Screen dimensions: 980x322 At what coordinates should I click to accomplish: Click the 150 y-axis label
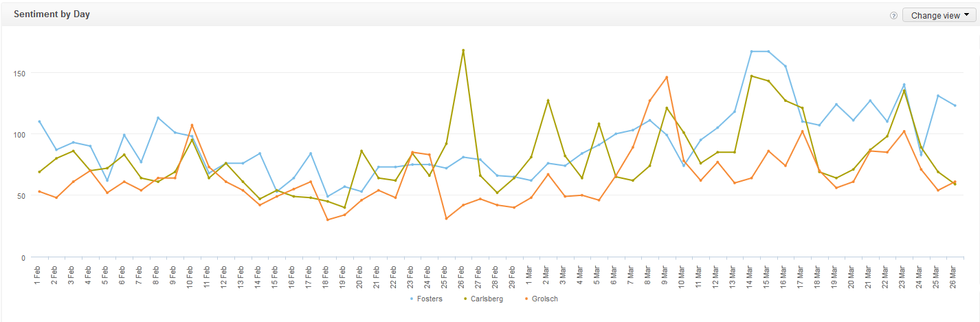(x=20, y=73)
